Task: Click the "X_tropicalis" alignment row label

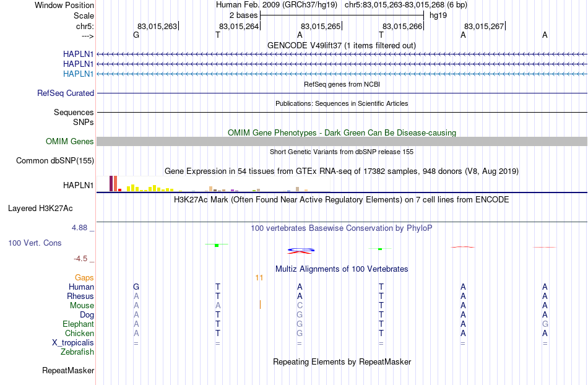Action: [x=73, y=343]
